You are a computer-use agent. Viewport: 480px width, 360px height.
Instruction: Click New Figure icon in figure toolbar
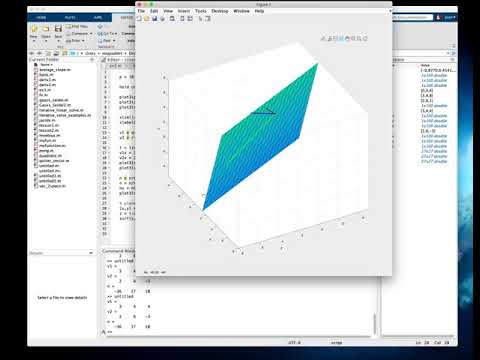(139, 19)
